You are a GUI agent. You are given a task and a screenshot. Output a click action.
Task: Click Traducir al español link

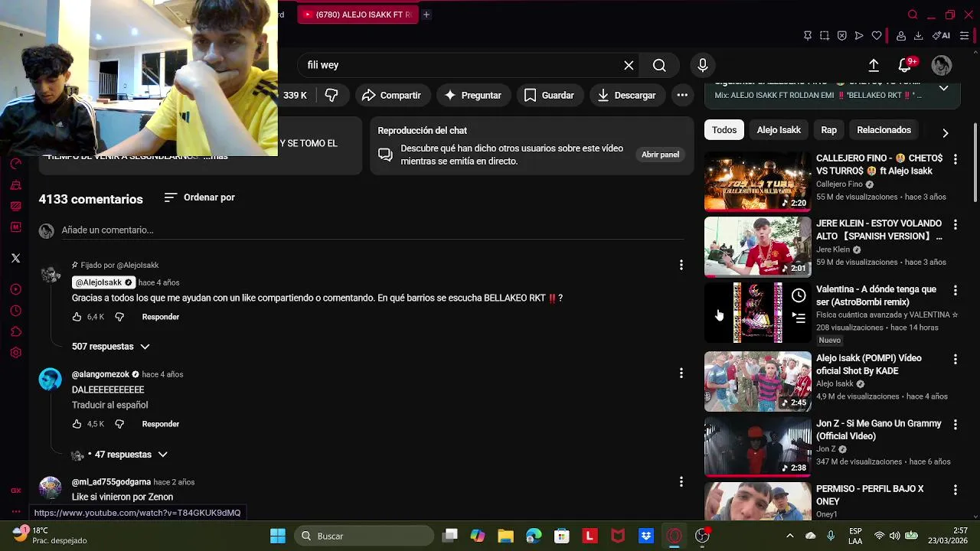tap(109, 405)
